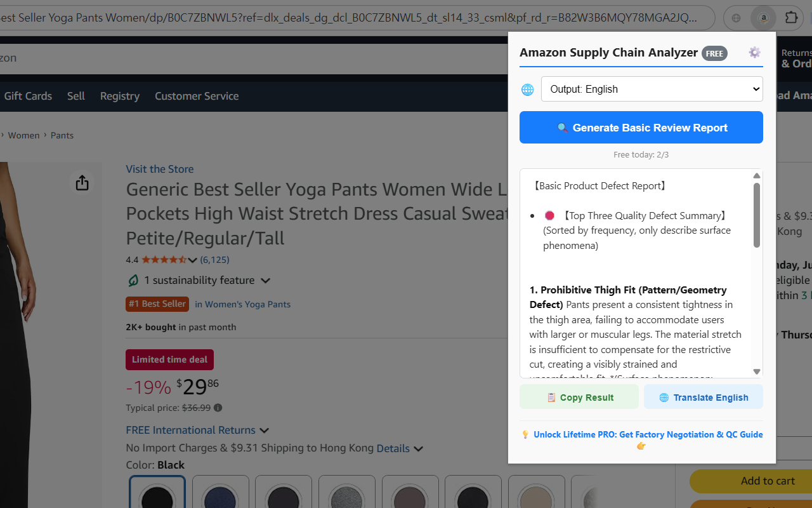This screenshot has height=508, width=812.
Task: Click the target icon in address bar
Action: (737, 18)
